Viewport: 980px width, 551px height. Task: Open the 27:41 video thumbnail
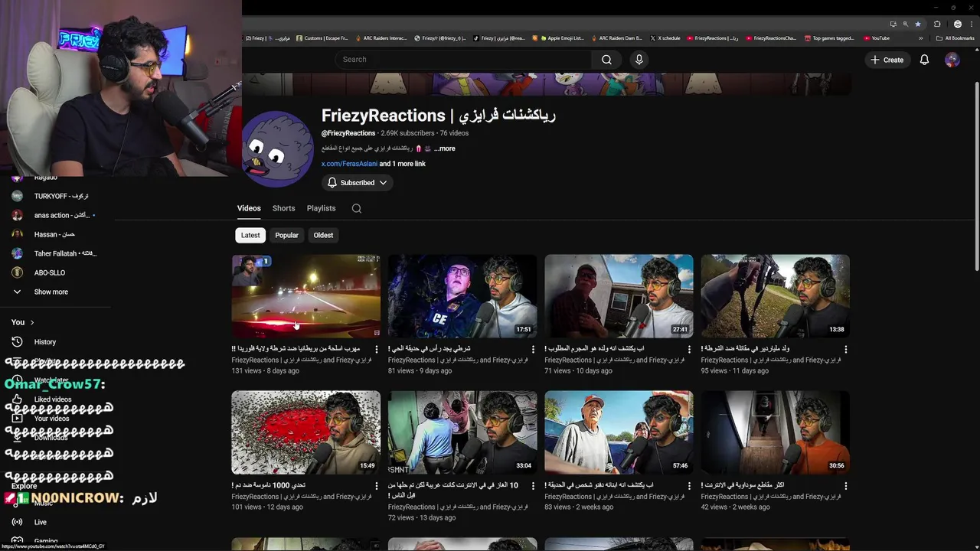tap(619, 296)
